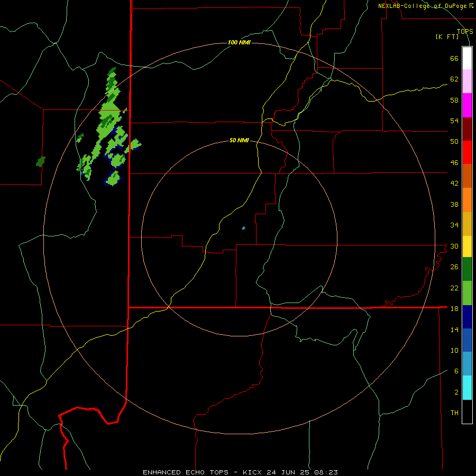Click the light blue 10 kft legend swatch
Image resolution: width=476 pixels, height=476 pixels.
click(467, 364)
